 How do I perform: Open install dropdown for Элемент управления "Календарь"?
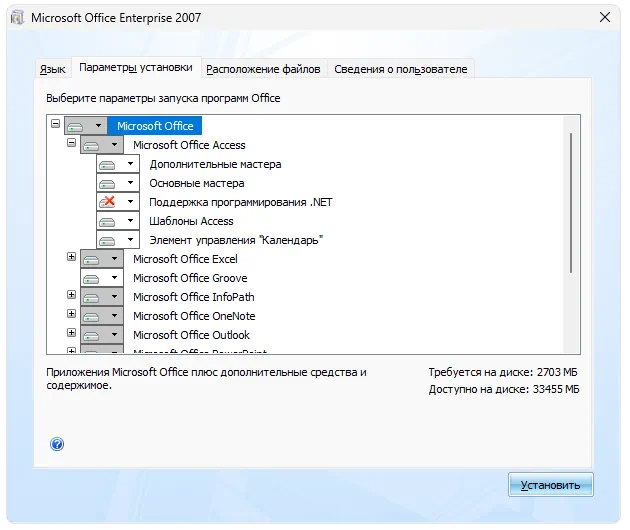tap(118, 240)
